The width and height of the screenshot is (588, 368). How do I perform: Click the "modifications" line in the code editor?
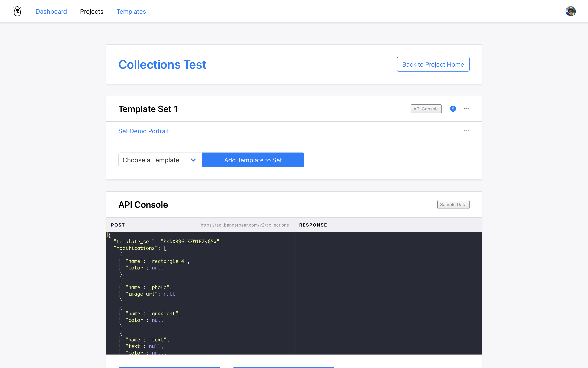140,248
